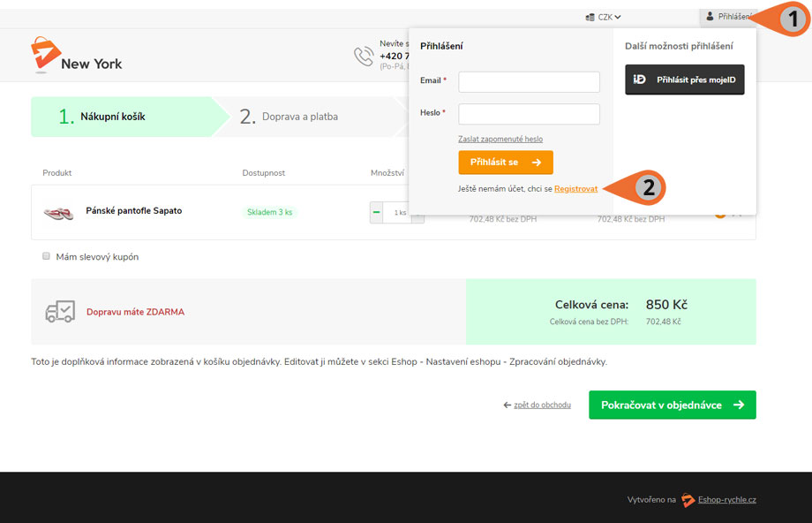The height and width of the screenshot is (523, 812).
Task: Focus the Heslo password field
Action: pos(529,114)
